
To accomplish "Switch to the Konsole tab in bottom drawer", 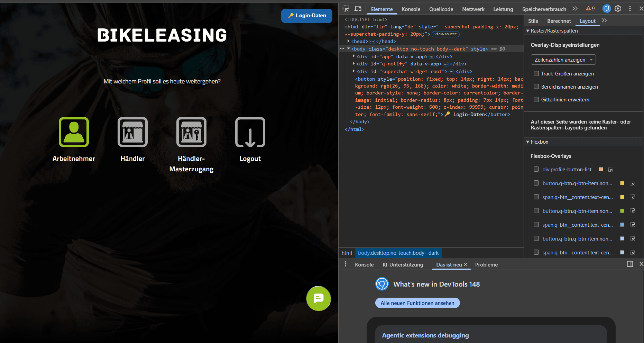I will pyautogui.click(x=364, y=264).
